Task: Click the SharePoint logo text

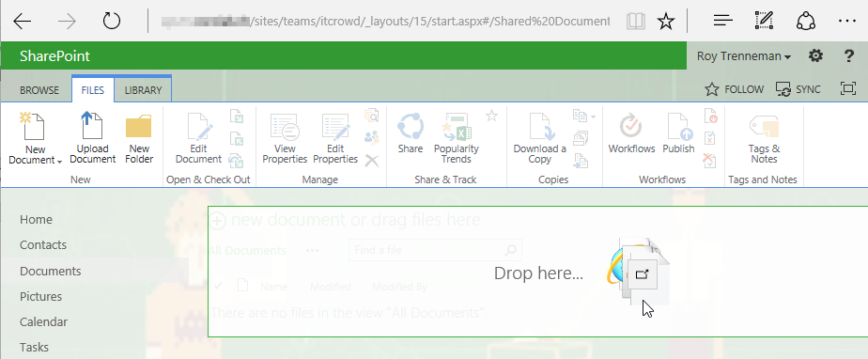Action: click(x=54, y=56)
